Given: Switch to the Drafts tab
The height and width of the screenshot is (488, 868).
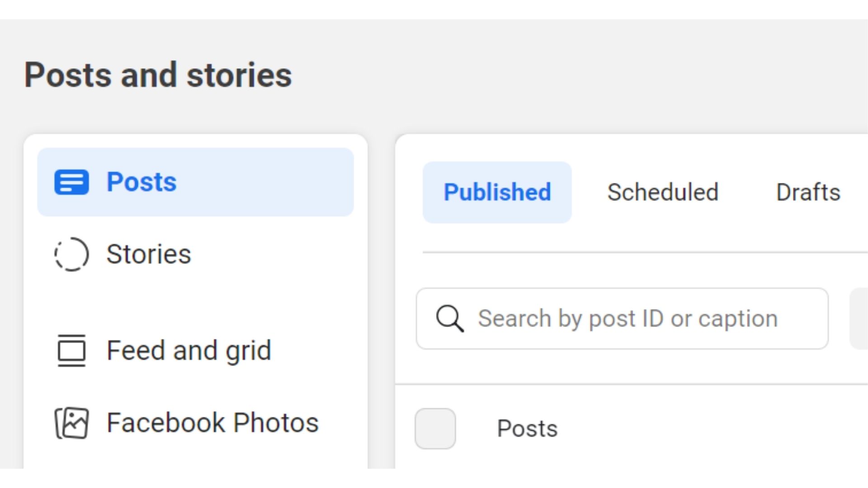Looking at the screenshot, I should coord(808,192).
